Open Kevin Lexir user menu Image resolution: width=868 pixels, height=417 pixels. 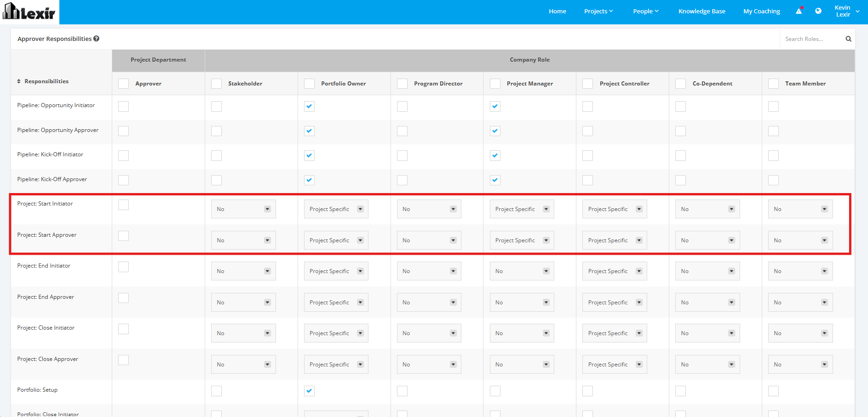[x=846, y=11]
